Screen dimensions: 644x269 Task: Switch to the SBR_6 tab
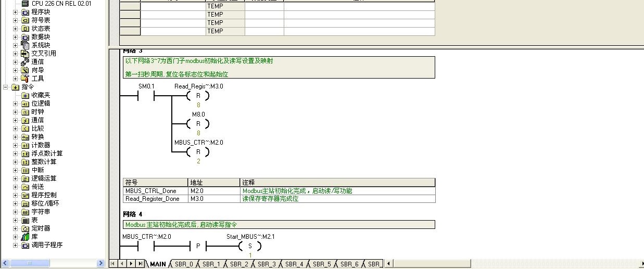(349, 264)
